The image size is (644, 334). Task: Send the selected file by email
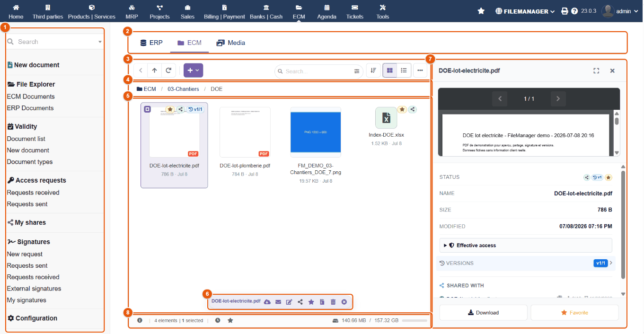coord(278,302)
